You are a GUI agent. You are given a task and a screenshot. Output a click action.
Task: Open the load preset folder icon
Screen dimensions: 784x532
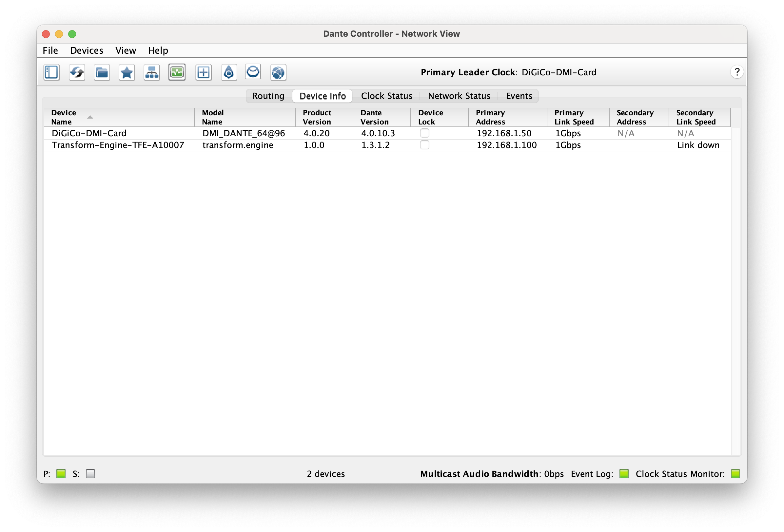click(x=102, y=72)
